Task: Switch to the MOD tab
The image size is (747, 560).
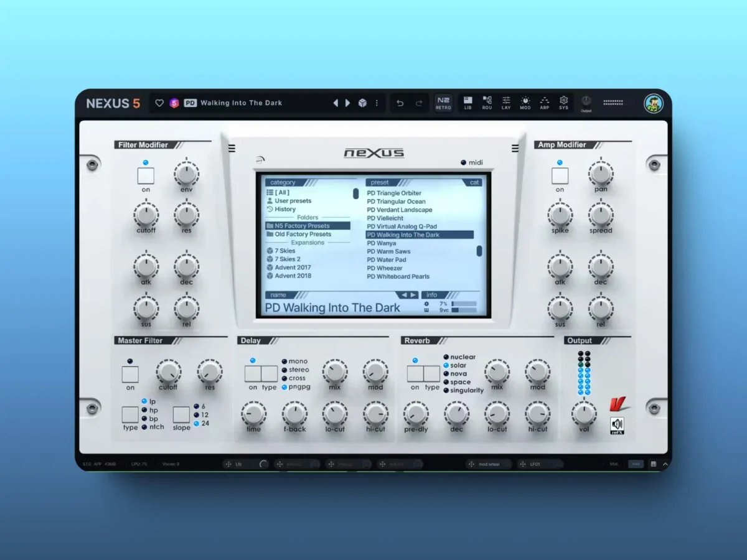Action: [525, 103]
